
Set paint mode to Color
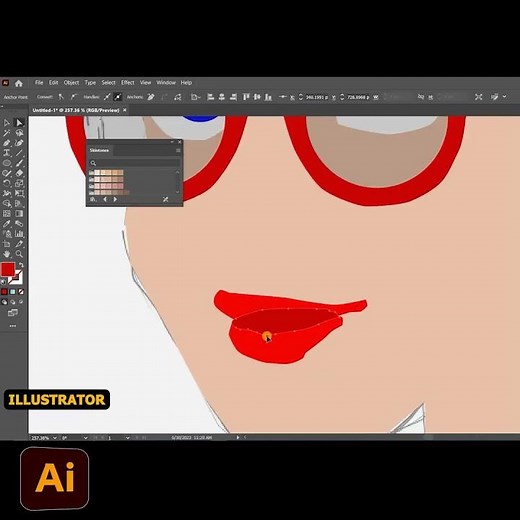point(4,292)
